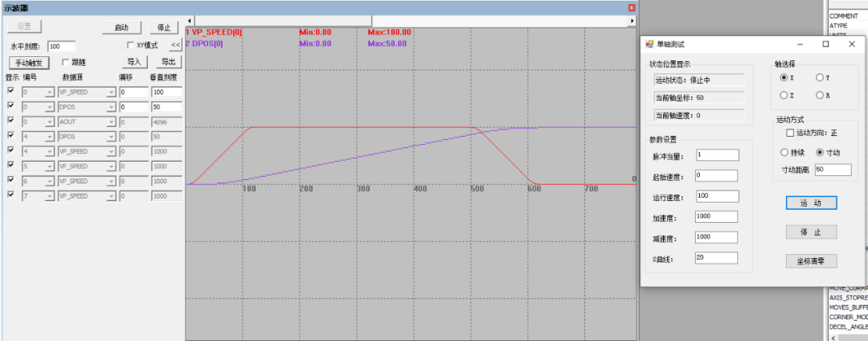Close the 示波器 oscilloscope window
Viewport: 868px width, 341px height.
tap(632, 8)
